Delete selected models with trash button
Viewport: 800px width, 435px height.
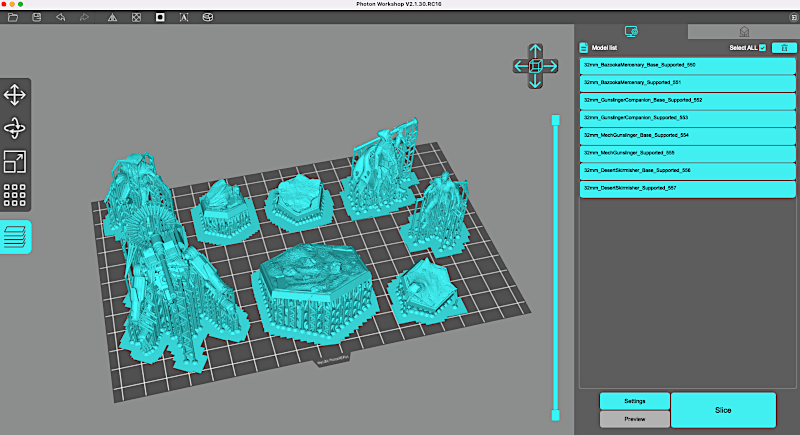tap(784, 48)
